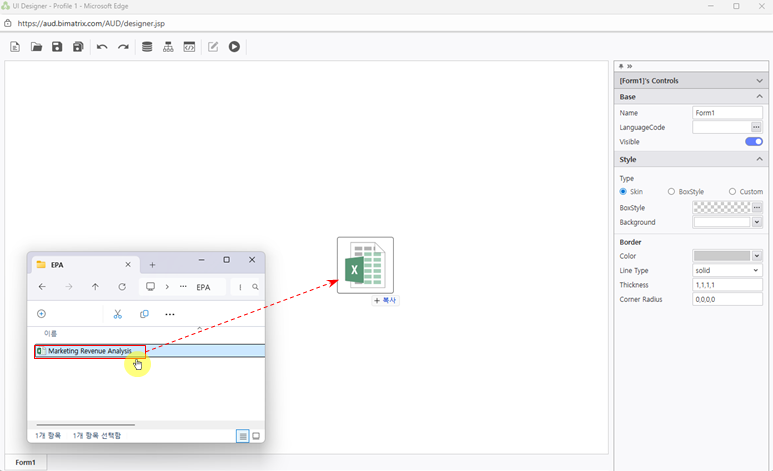
Task: Switch to the Form1 tab
Action: click(25, 462)
